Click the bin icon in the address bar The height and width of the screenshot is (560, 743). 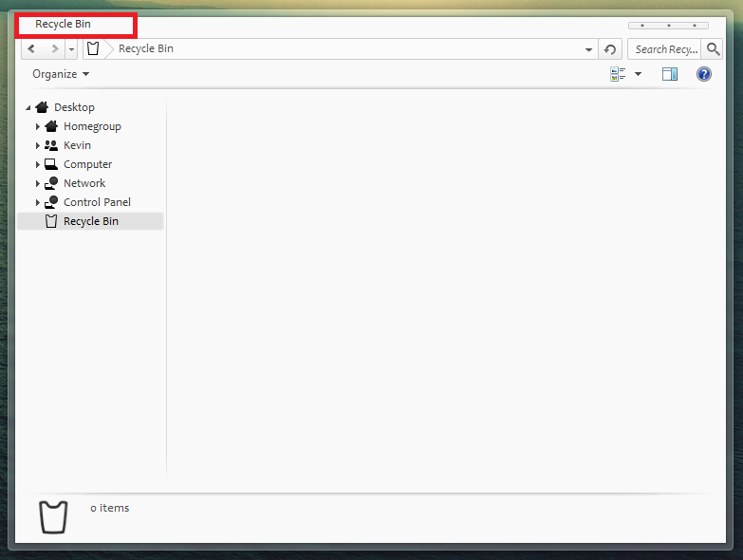(93, 48)
